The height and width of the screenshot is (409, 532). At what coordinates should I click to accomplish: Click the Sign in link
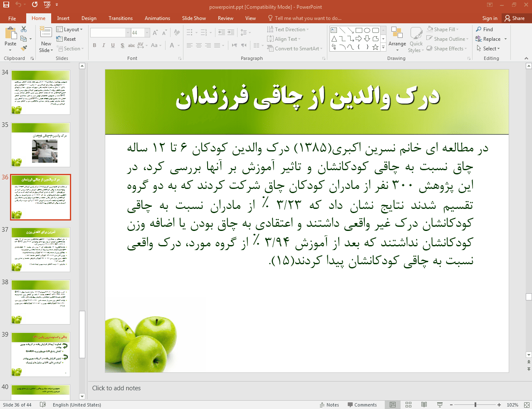tap(490, 18)
